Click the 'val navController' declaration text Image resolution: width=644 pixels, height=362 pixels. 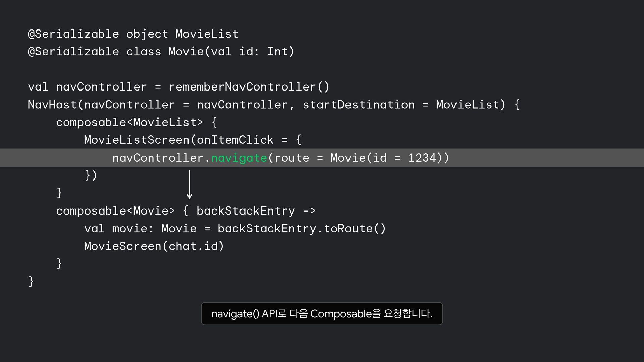87,87
